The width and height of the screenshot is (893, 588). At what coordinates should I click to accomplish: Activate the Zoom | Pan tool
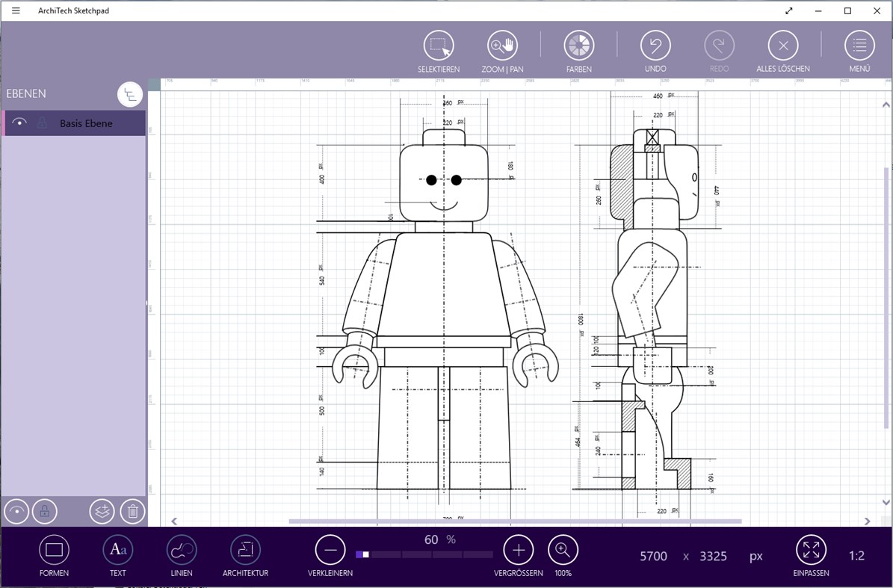[x=501, y=45]
